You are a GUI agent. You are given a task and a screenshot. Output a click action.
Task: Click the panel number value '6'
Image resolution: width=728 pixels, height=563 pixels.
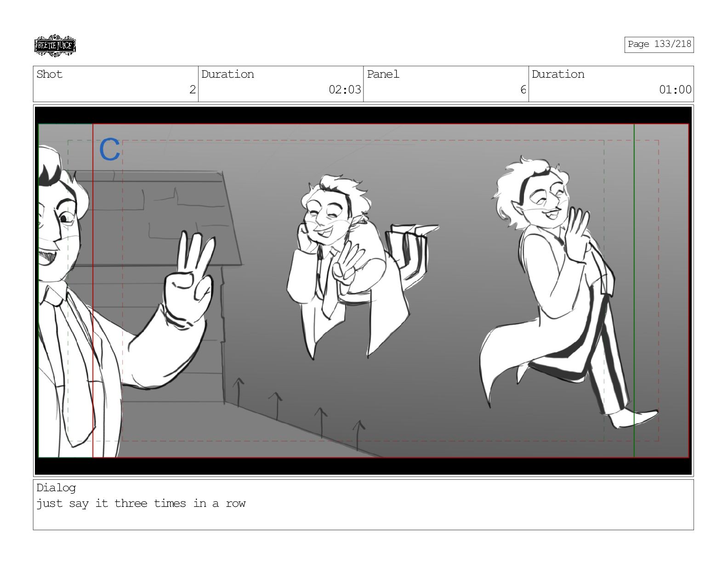pos(523,90)
